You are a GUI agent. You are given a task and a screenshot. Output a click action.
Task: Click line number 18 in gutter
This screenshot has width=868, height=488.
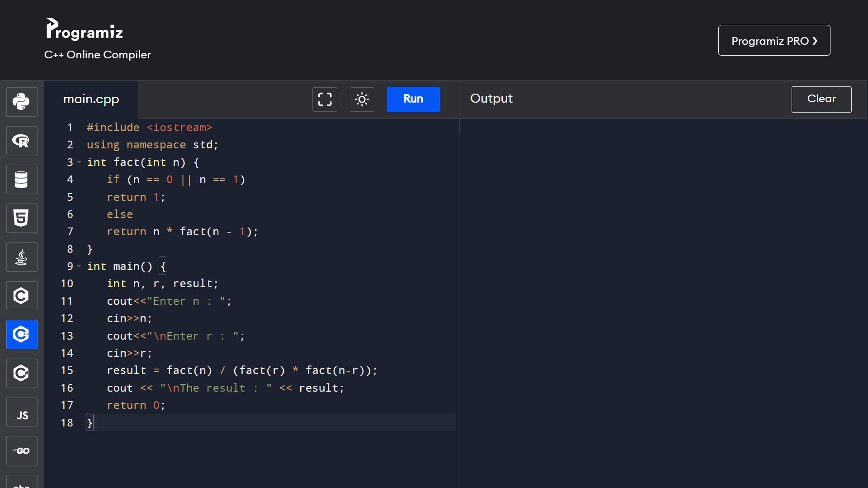point(67,422)
